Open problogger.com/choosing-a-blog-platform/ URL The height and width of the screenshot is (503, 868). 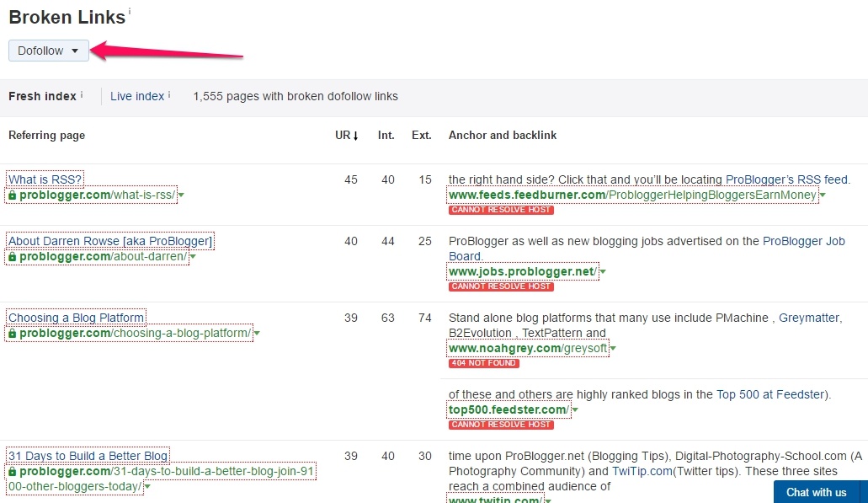coord(135,333)
